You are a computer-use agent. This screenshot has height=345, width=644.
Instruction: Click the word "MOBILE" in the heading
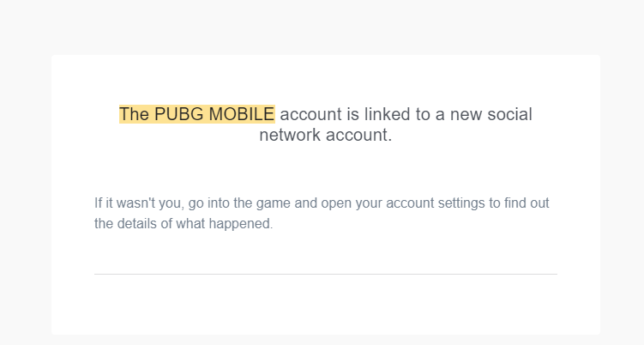point(242,114)
